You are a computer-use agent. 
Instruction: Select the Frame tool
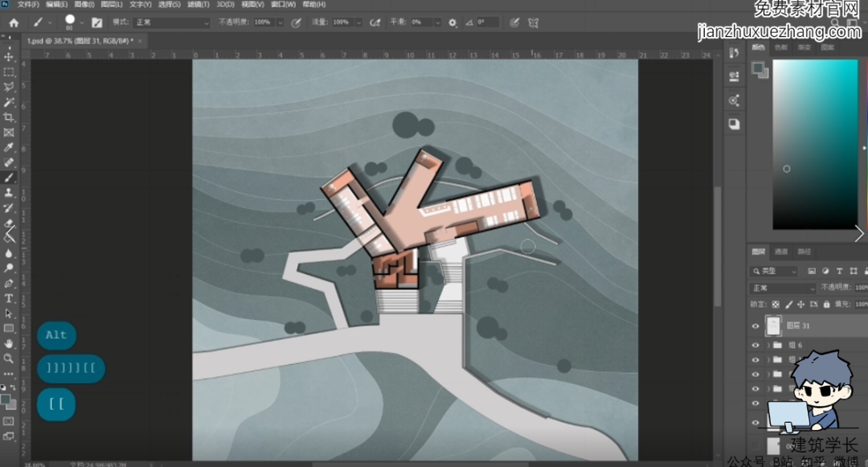coord(9,133)
